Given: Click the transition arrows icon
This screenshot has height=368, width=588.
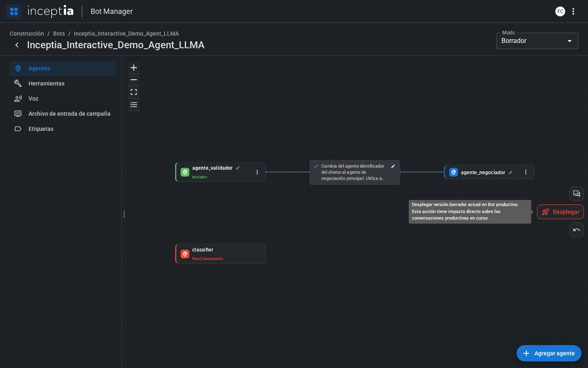Looking at the screenshot, I should coord(316,166).
